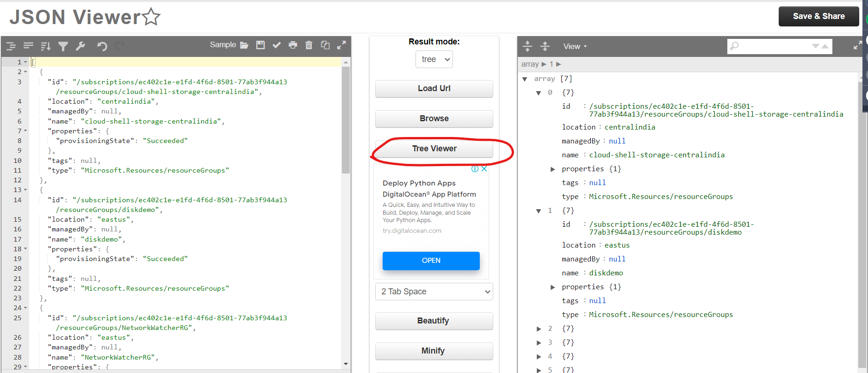
Task: Click the open file folder icon
Action: pos(244,45)
